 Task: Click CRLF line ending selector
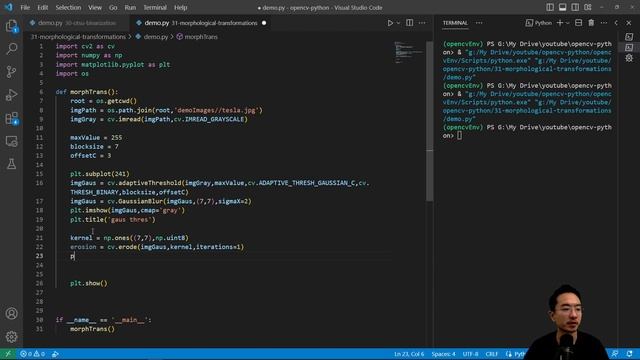click(x=491, y=354)
